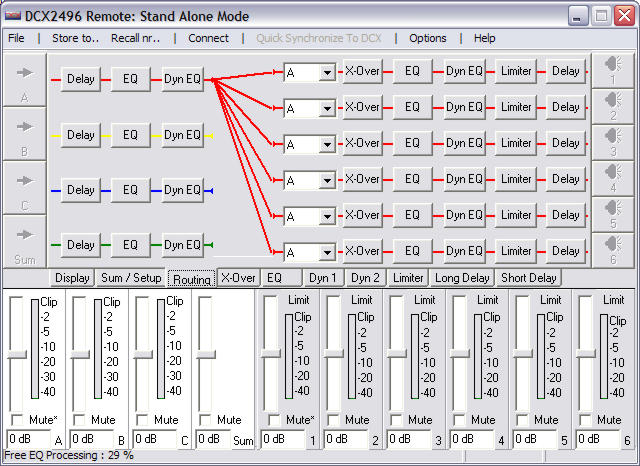Switch to the Display tab
Viewport: 640px width, 466px height.
(x=72, y=278)
